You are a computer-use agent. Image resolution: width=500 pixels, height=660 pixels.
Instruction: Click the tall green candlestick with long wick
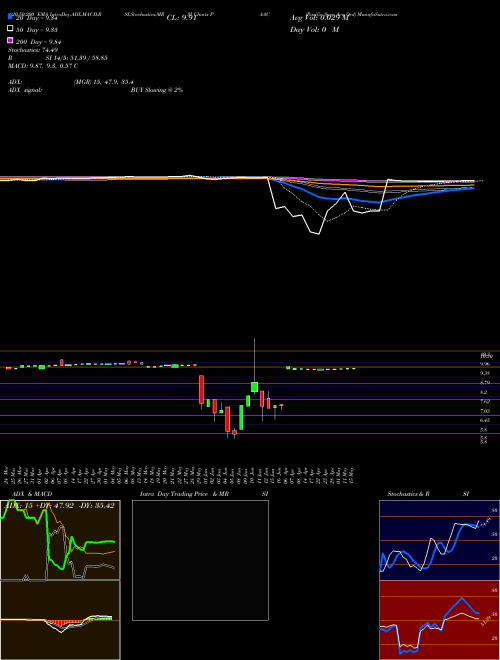click(254, 387)
